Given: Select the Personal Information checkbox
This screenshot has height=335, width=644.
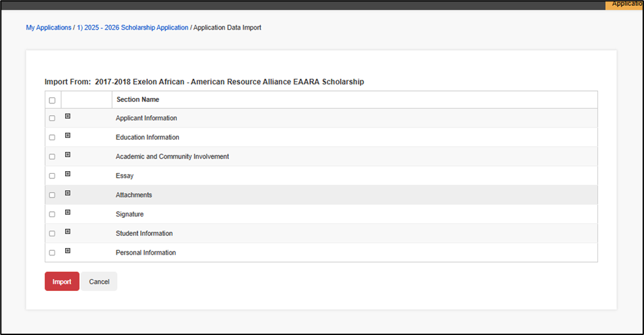Looking at the screenshot, I should pyautogui.click(x=52, y=253).
